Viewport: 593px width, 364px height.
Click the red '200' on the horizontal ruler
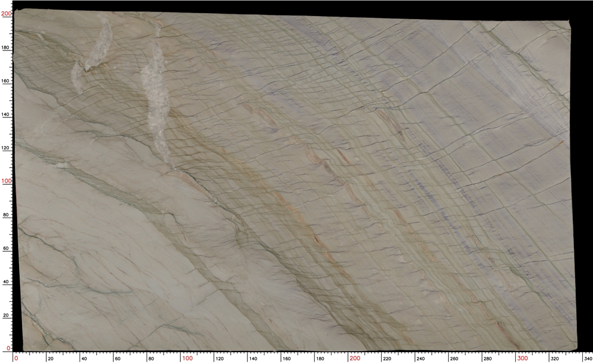355,358
